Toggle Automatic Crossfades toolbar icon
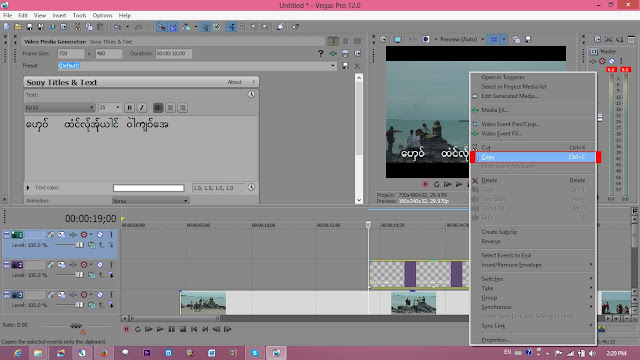 click(173, 27)
